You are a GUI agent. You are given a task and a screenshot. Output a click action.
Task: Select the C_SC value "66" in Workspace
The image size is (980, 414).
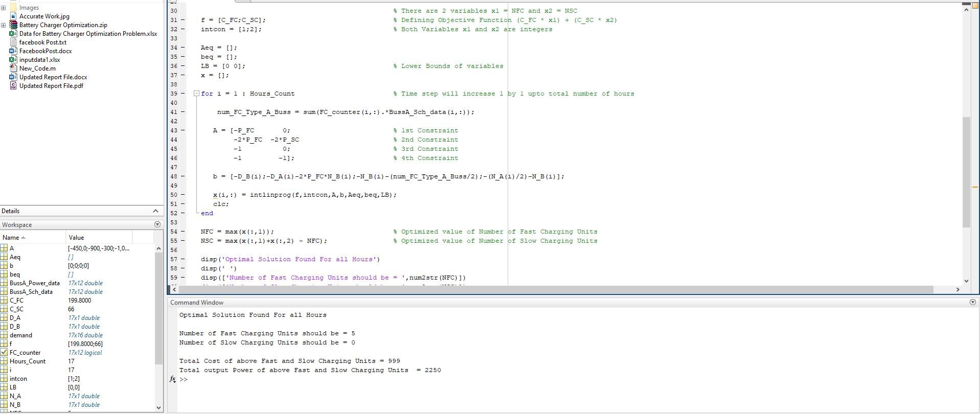point(71,309)
